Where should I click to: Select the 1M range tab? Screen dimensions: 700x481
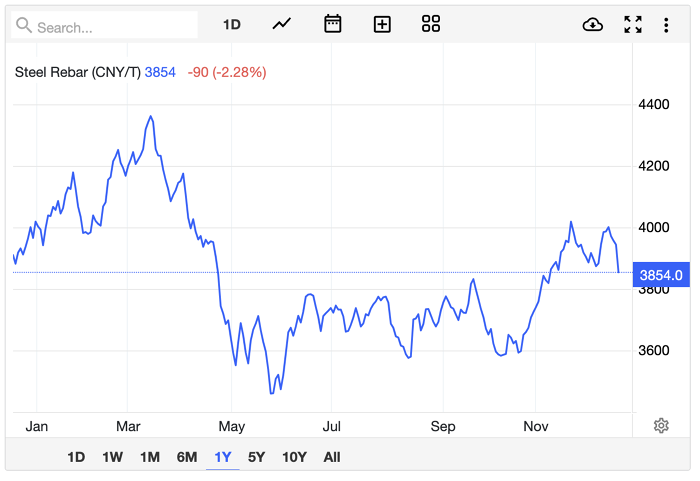(150, 457)
